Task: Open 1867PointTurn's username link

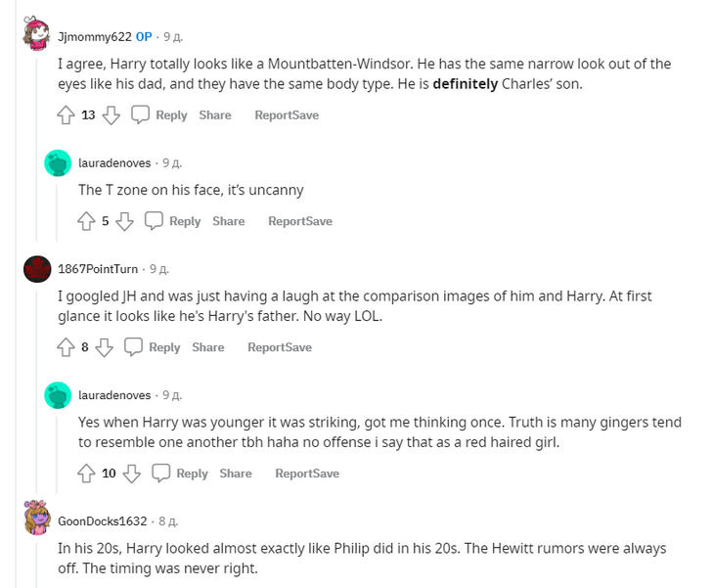Action: tap(98, 269)
